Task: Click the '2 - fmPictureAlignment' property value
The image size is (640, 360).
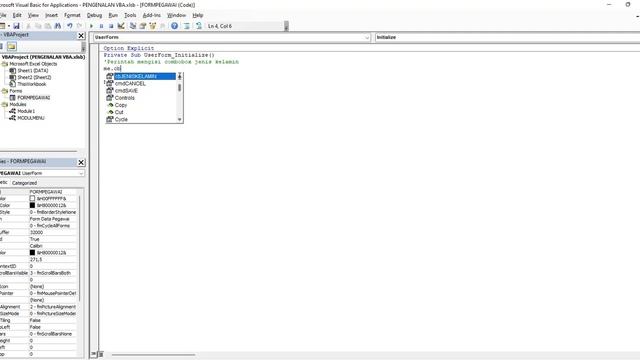Action: [53, 307]
